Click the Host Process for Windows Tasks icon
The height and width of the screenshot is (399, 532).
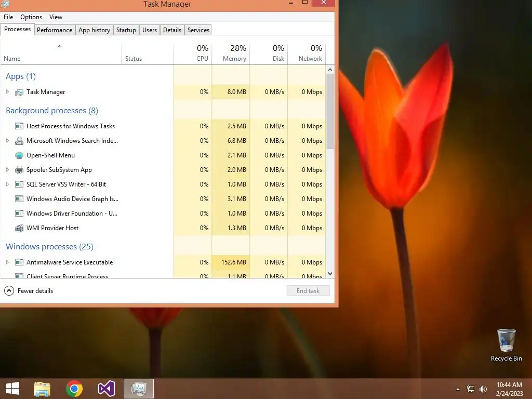tap(19, 126)
